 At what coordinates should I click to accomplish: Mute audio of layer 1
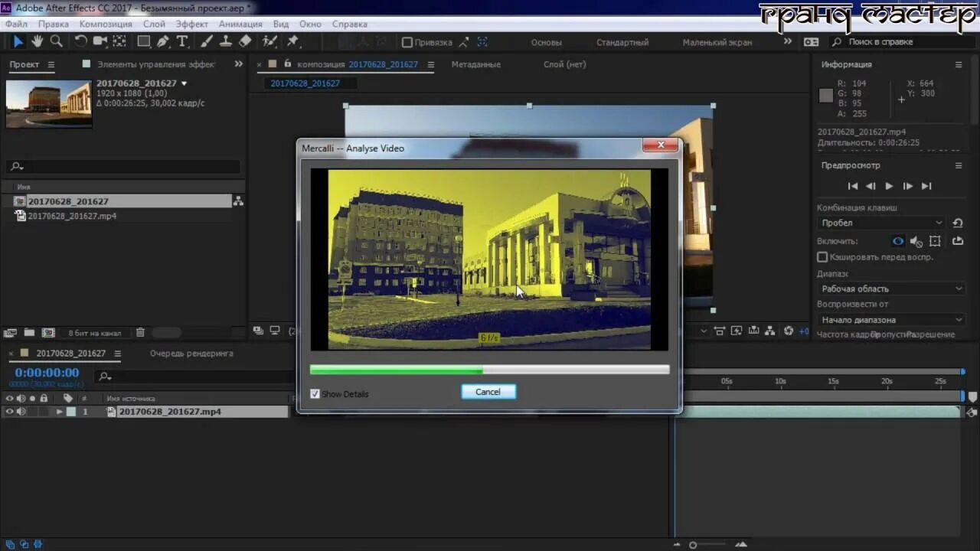21,412
